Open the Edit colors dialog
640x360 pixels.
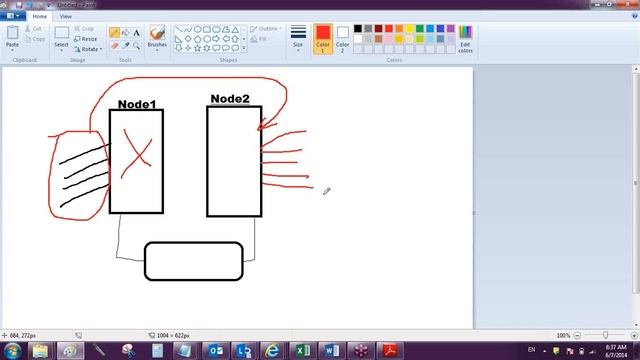click(x=465, y=39)
